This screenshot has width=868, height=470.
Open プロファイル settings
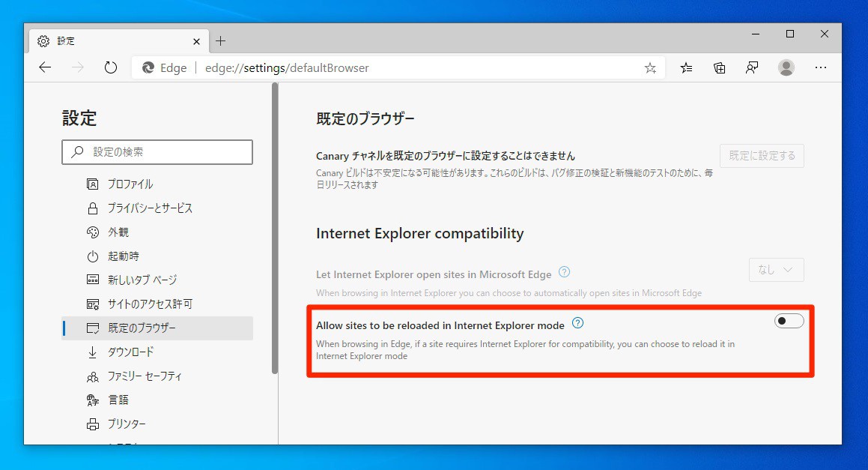(x=157, y=184)
